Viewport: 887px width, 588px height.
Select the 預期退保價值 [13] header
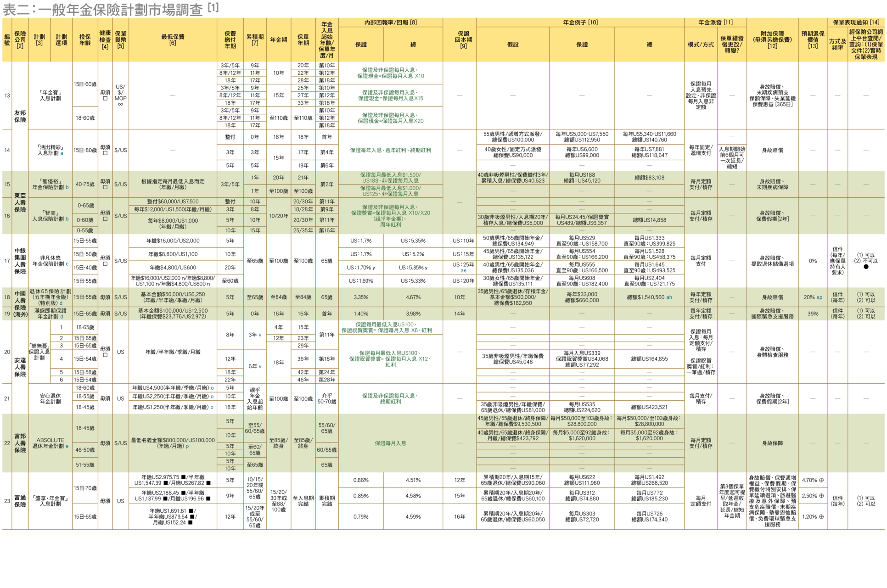813,40
